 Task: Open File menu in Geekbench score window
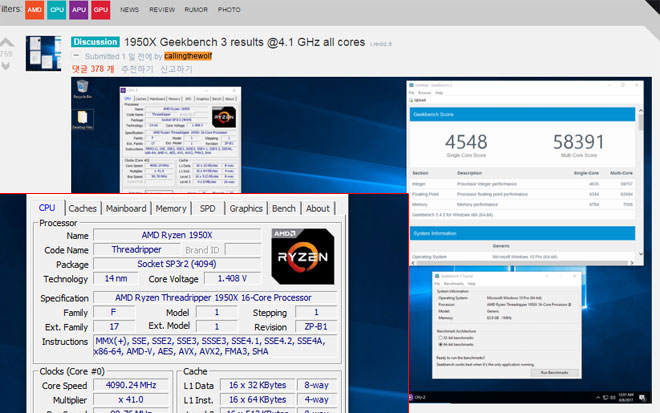click(412, 93)
